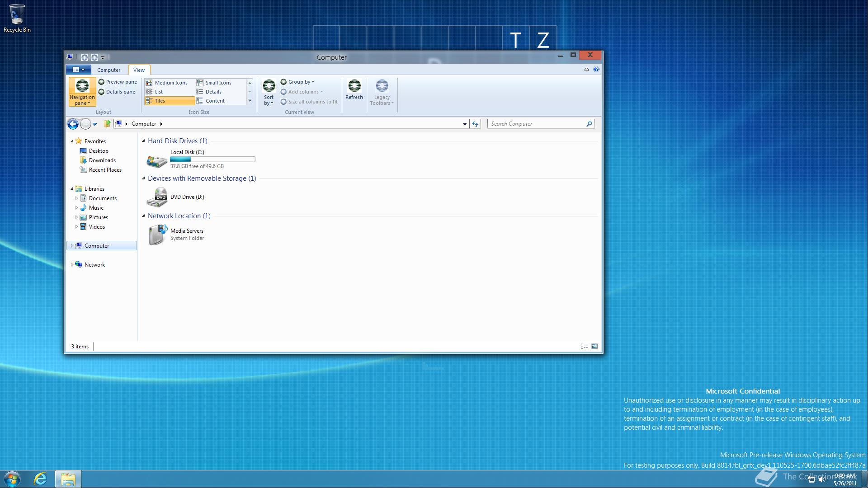Open the Add columns dropdown
This screenshot has width=868, height=488.
pos(302,92)
